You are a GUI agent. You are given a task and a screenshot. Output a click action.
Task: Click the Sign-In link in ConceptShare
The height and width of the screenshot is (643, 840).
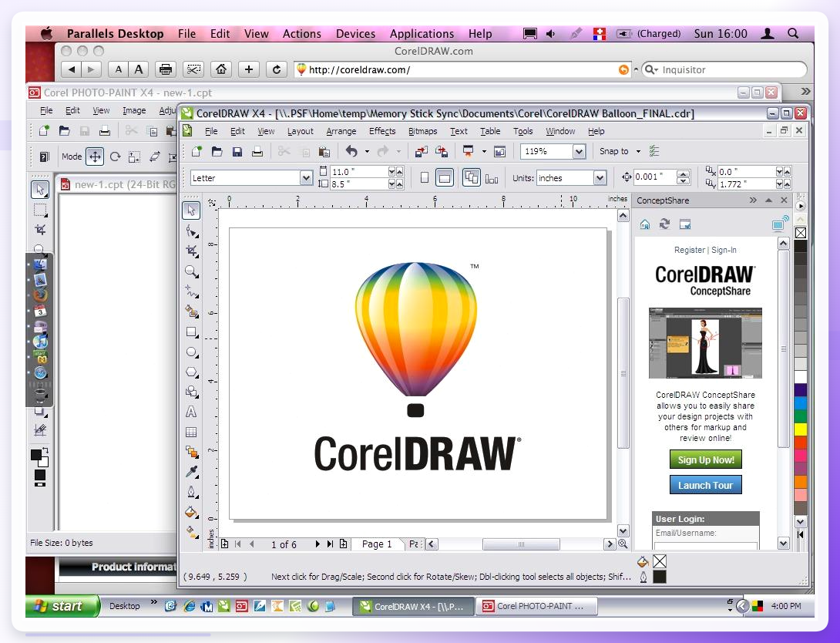[724, 250]
